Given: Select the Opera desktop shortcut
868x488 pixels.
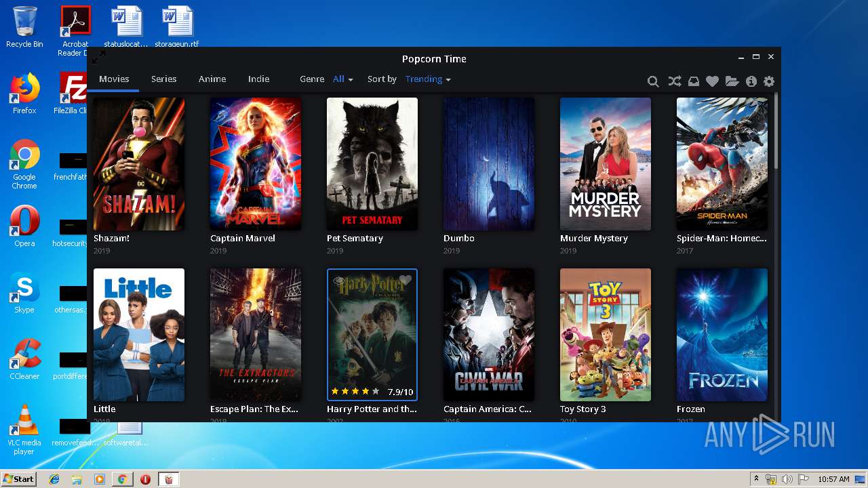Looking at the screenshot, I should click(x=24, y=226).
